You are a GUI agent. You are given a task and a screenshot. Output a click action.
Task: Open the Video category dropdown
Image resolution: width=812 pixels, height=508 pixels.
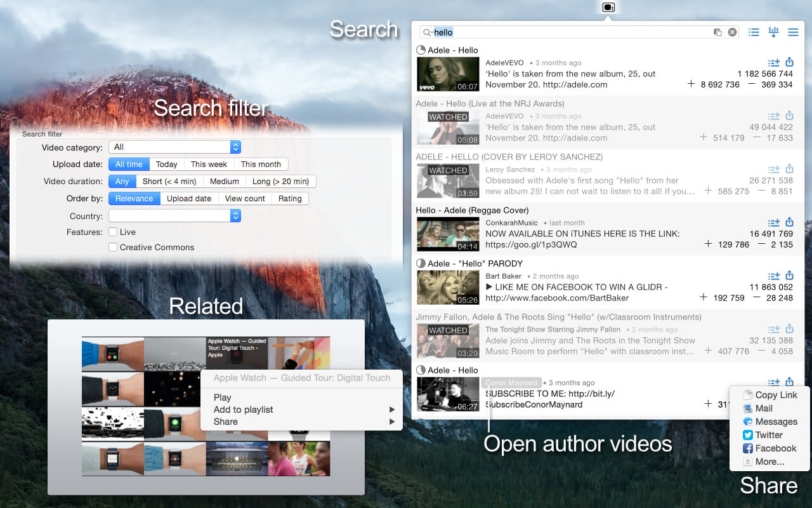pos(174,147)
